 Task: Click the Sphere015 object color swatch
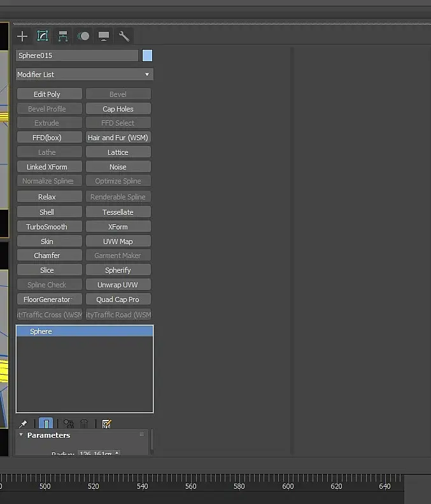click(147, 55)
